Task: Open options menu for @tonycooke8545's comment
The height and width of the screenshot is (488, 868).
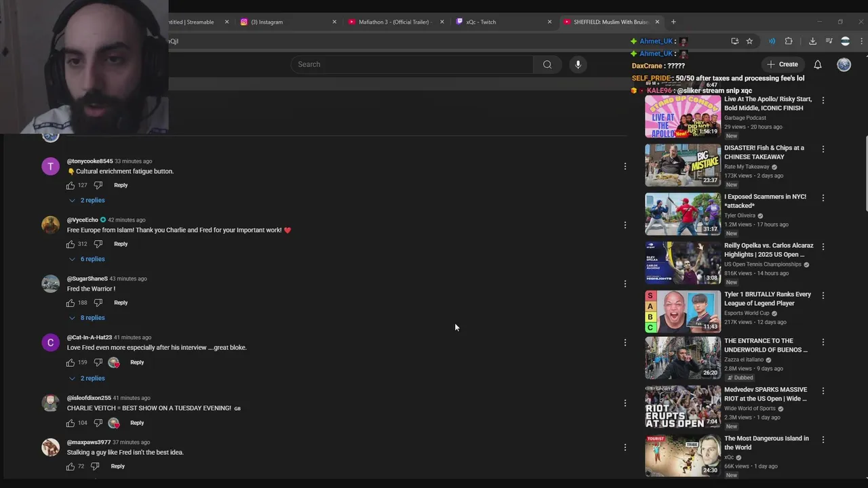Action: point(625,166)
